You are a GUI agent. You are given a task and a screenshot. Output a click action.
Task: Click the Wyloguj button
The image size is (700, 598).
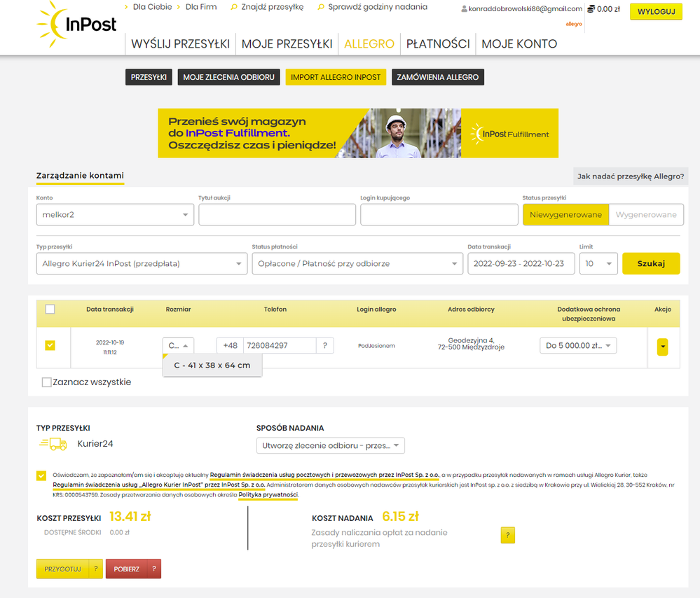point(657,12)
